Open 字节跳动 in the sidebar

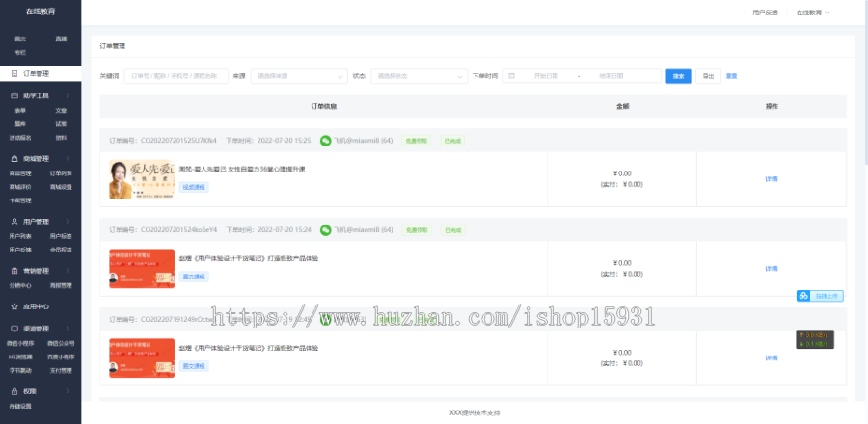pyautogui.click(x=20, y=370)
